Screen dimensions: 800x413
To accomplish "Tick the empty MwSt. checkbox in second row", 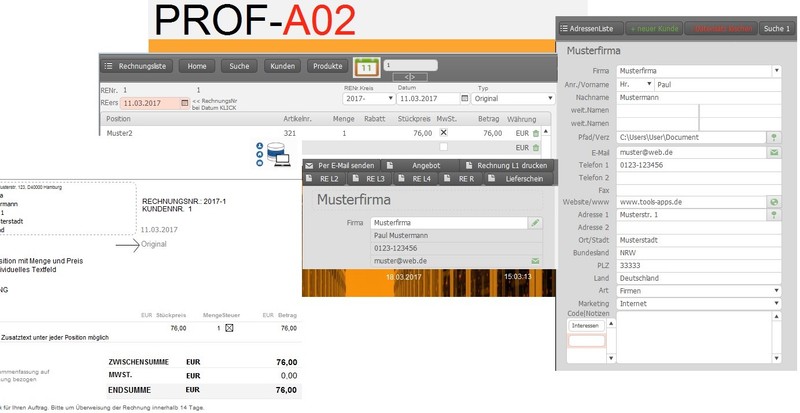I will click(x=443, y=147).
